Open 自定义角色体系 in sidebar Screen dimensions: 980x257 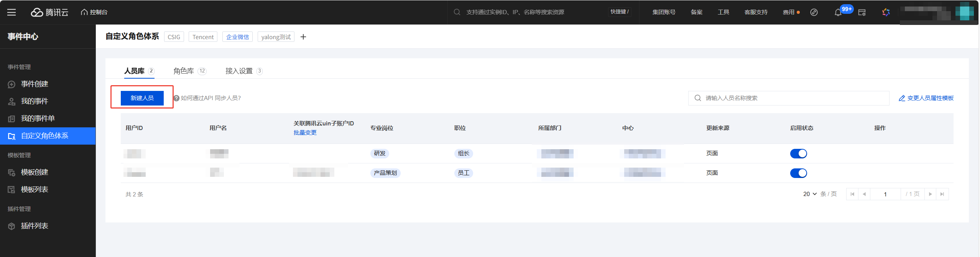pyautogui.click(x=48, y=136)
